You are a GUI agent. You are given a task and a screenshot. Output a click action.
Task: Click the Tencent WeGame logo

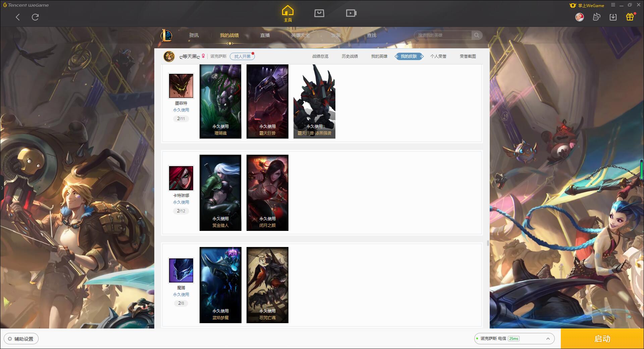click(26, 5)
